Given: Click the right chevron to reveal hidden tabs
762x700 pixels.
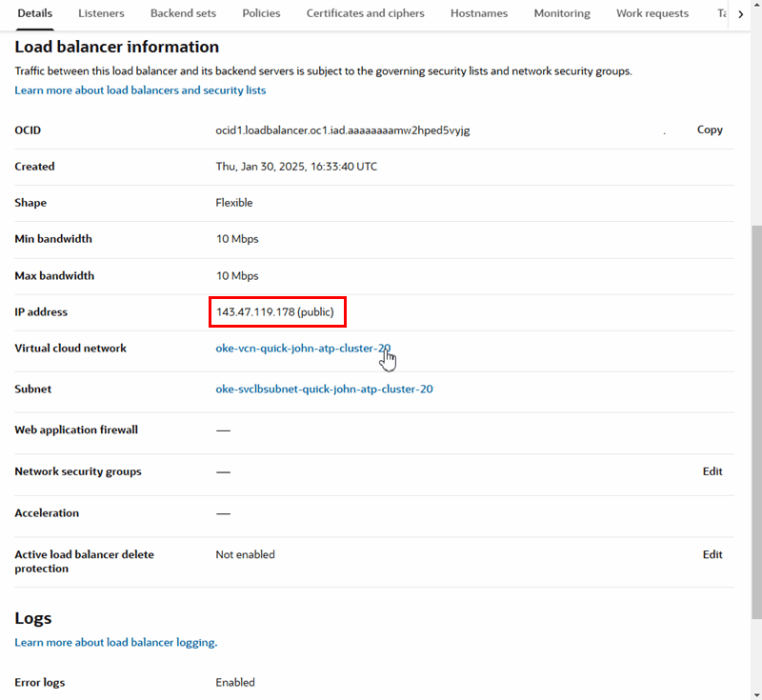Looking at the screenshot, I should click(741, 13).
